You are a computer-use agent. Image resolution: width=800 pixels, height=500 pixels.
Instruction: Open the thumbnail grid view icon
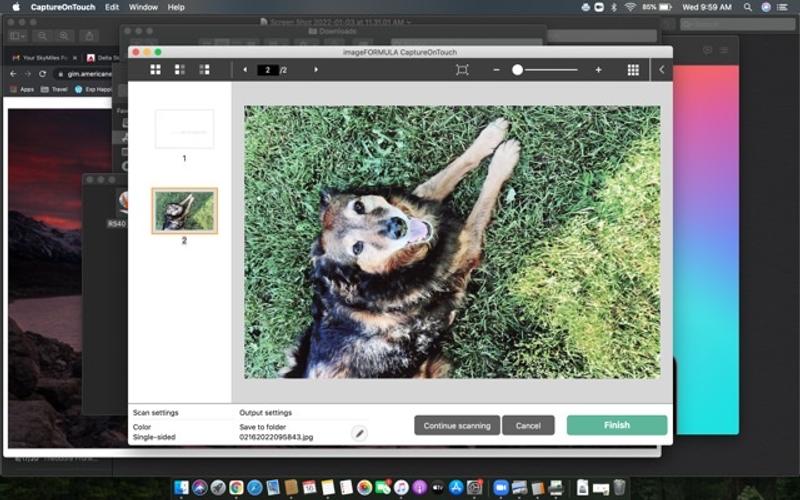(x=633, y=70)
